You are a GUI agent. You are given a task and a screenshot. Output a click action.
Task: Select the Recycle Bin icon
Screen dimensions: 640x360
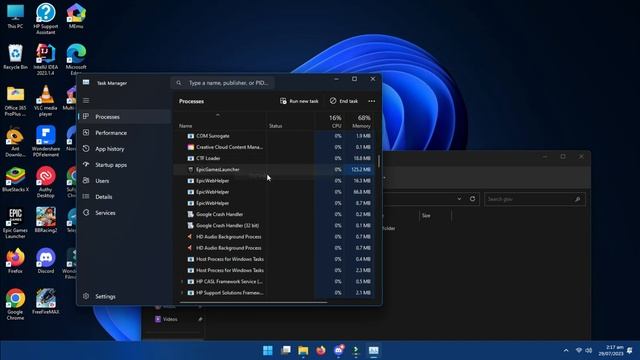15,57
